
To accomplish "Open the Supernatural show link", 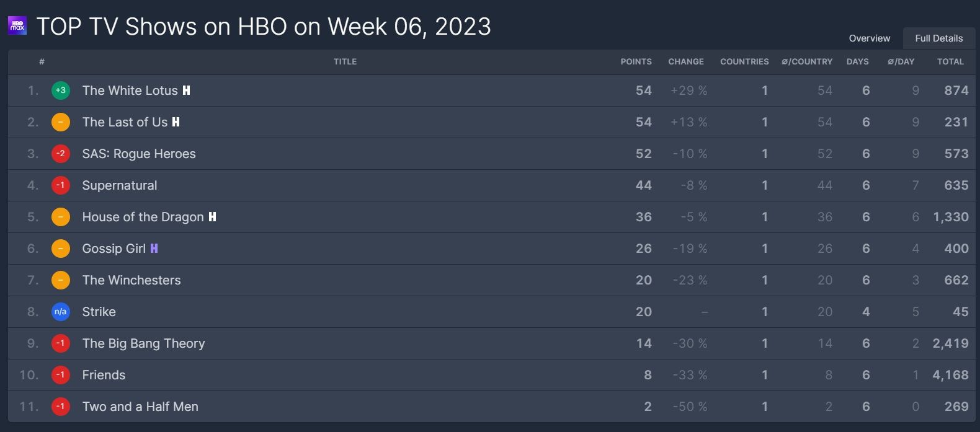I will [120, 185].
